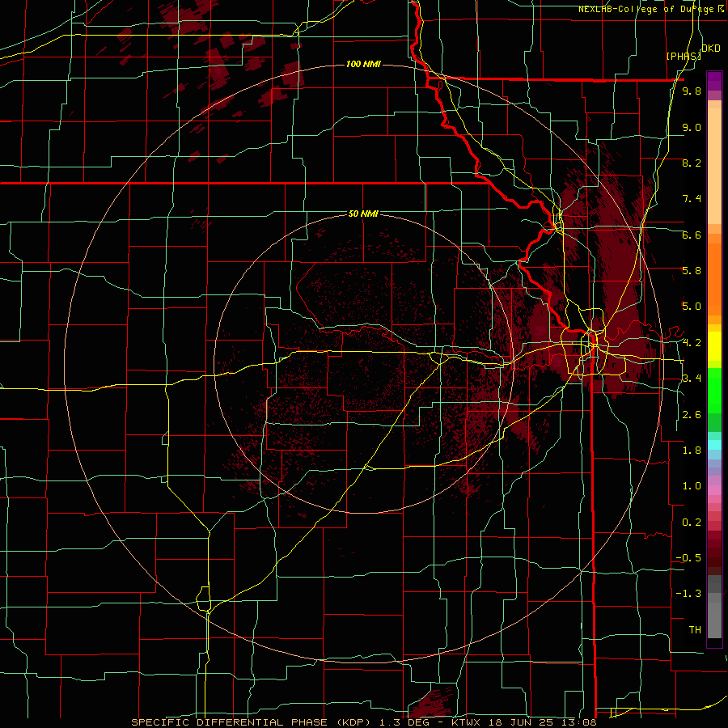Click the 5.0 scale value

click(692, 307)
